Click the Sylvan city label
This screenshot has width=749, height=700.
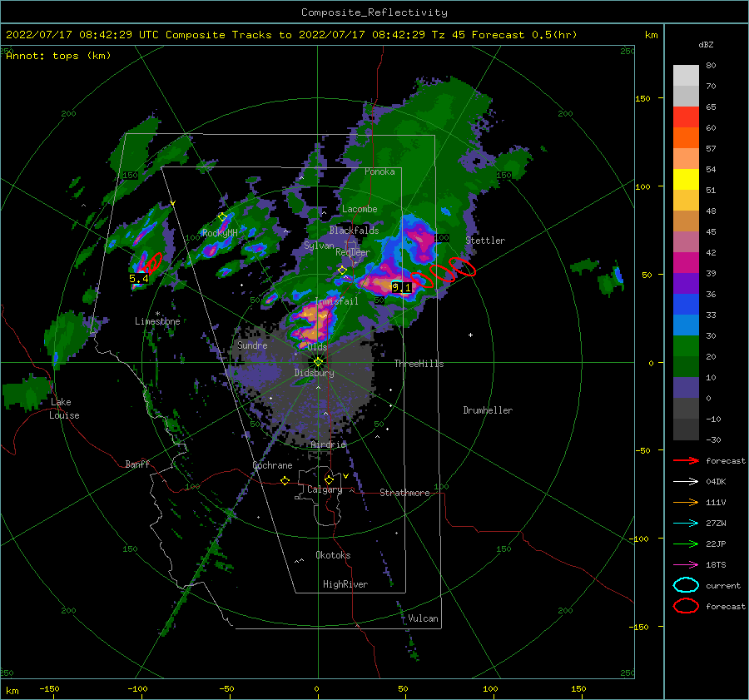click(319, 246)
